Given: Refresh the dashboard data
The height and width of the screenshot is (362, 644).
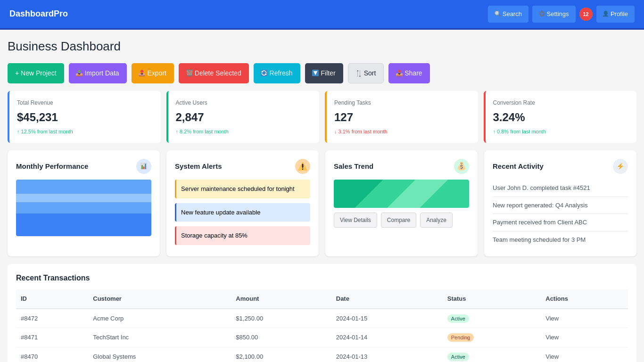Looking at the screenshot, I should [x=277, y=74].
